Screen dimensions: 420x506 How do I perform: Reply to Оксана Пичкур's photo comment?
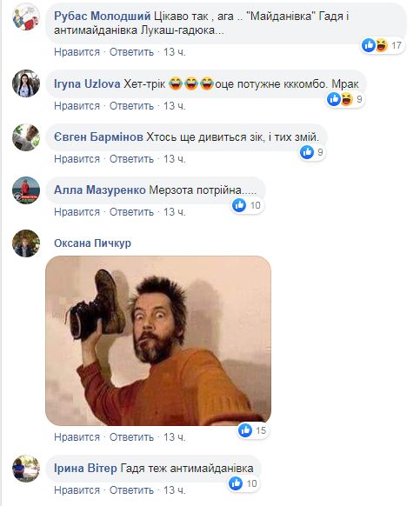[x=131, y=437]
